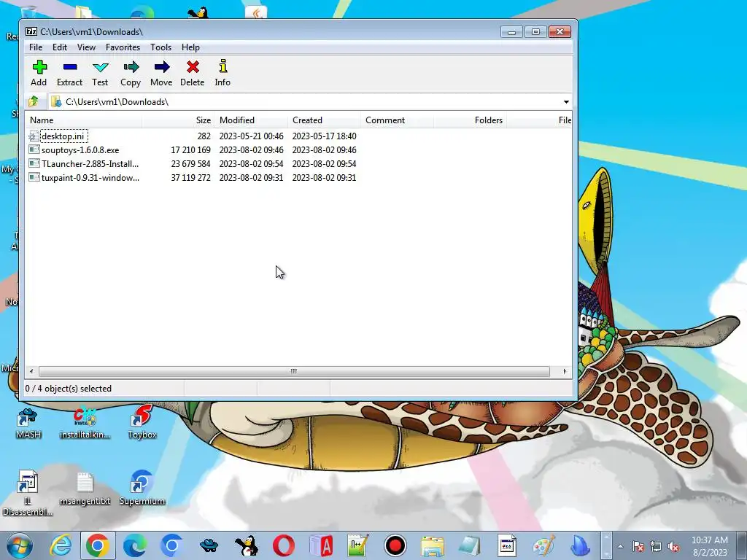Click the red record button taskbar icon
This screenshot has height=560, width=747.
[x=395, y=545]
